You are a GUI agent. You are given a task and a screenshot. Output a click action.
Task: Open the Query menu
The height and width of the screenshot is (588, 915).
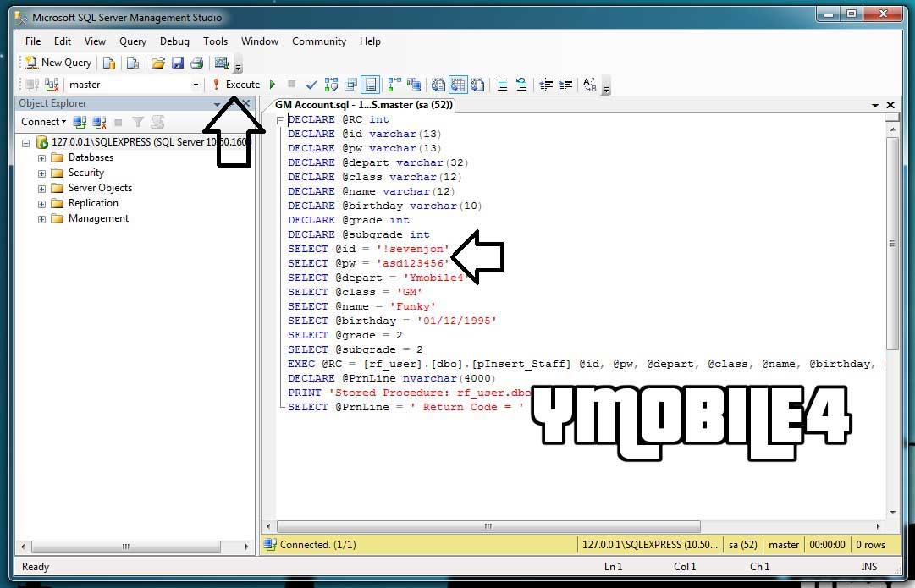click(133, 41)
